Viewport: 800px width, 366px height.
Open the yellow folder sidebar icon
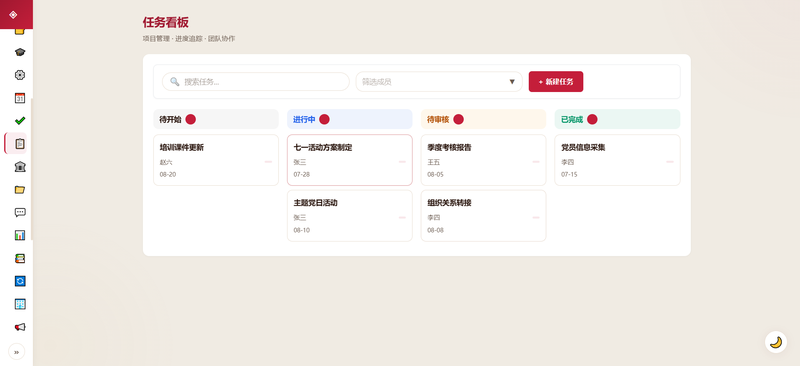[20, 189]
